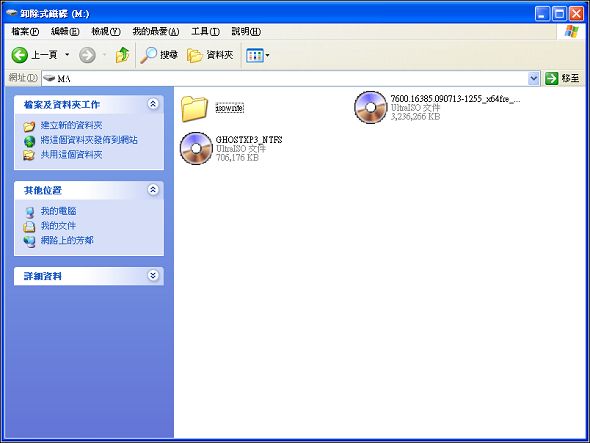Click the Windows flag logo
This screenshot has width=590, height=443.
571,32
